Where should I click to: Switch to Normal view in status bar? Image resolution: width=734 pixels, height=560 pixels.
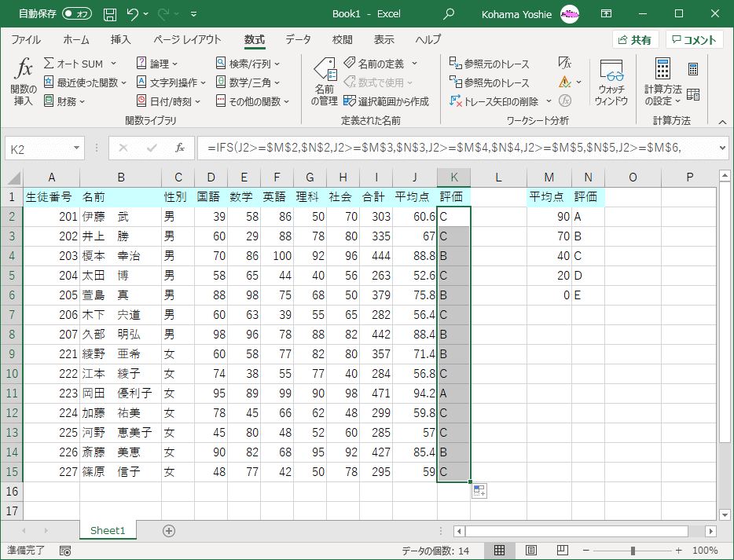[500, 550]
